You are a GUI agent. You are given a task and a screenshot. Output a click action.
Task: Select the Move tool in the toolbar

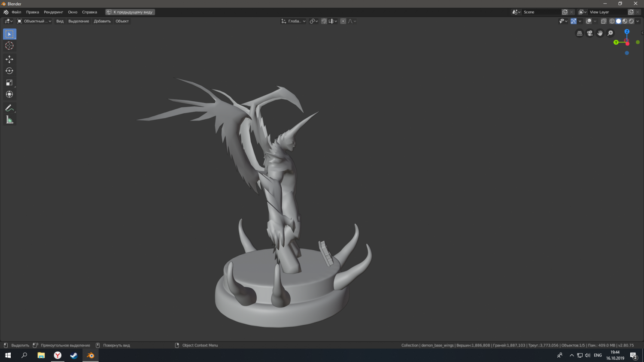click(9, 59)
